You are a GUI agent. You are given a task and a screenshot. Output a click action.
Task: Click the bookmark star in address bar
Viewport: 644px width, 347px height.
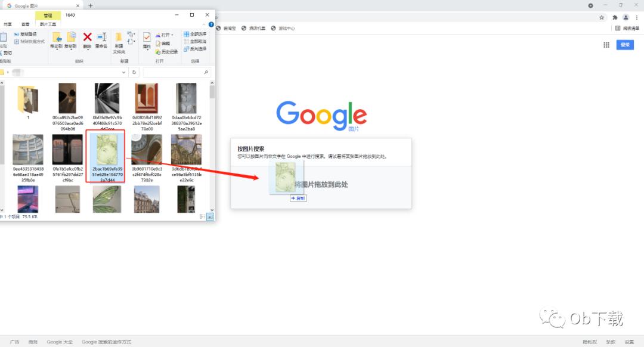(601, 17)
